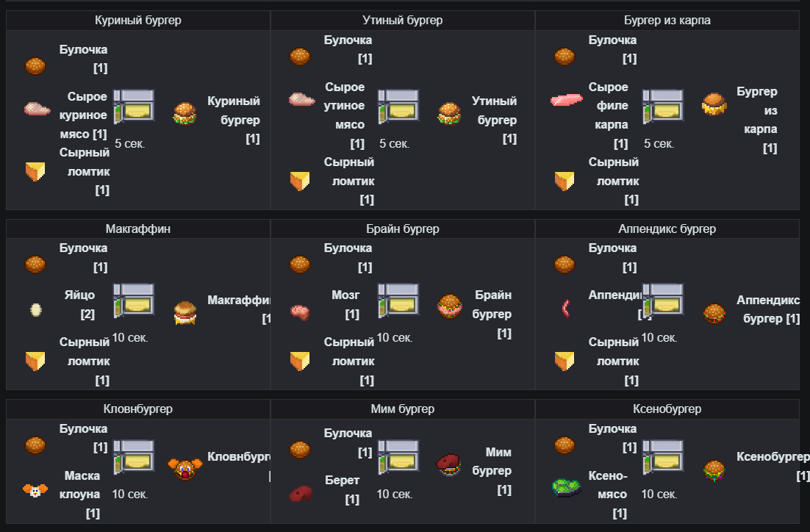810x532 pixels.
Task: Click the cheese slice icon in Утиный бургер recipe
Action: 299,180
